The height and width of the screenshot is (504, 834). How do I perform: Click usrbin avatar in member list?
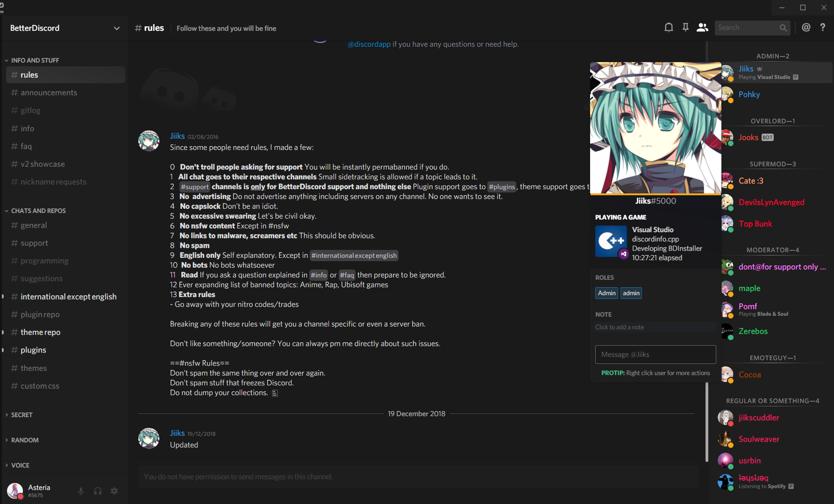coord(726,461)
